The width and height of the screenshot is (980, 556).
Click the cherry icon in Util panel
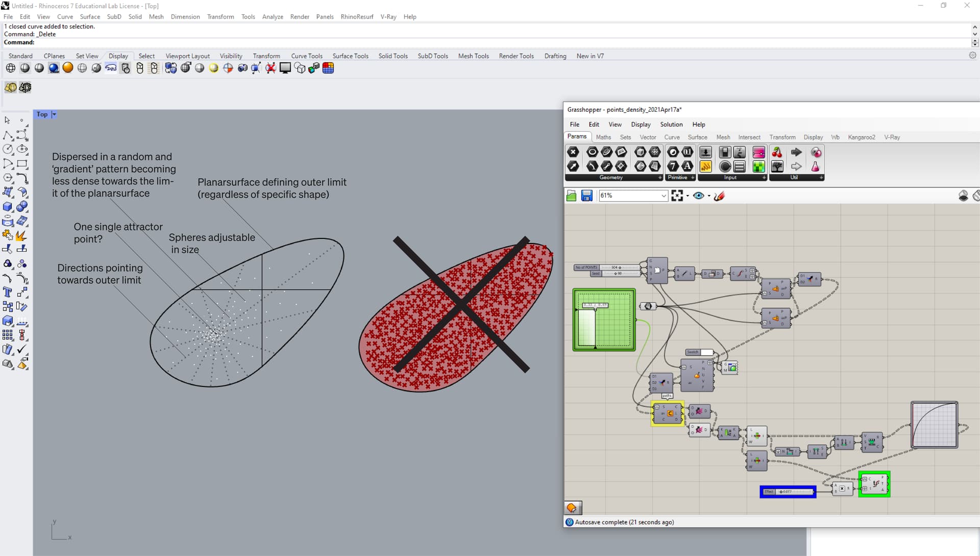coord(777,152)
